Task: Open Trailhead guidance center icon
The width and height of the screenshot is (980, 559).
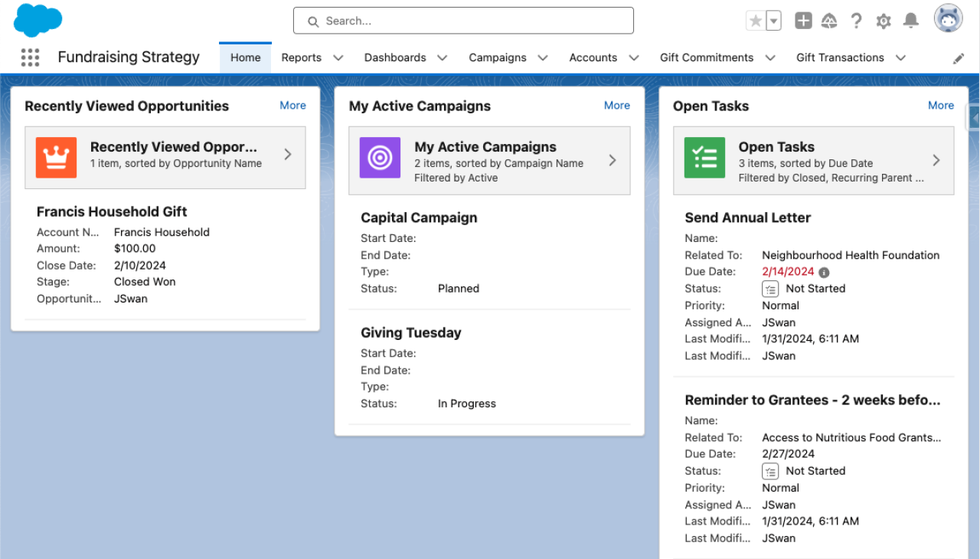Action: pyautogui.click(x=829, y=21)
